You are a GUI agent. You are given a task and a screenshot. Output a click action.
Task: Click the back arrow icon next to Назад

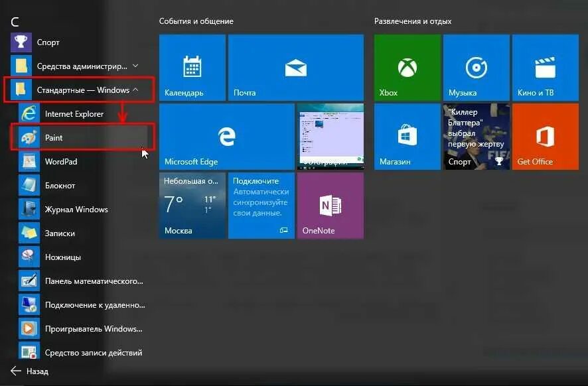(16, 371)
